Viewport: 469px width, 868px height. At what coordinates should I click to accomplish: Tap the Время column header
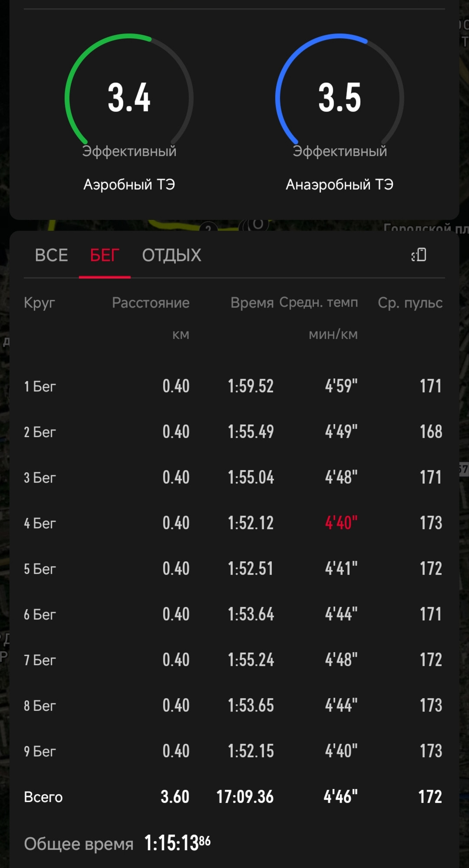(x=252, y=302)
